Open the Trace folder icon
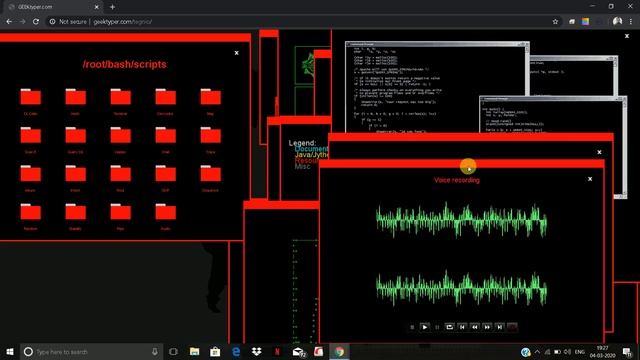The width and height of the screenshot is (640, 360). (x=210, y=135)
